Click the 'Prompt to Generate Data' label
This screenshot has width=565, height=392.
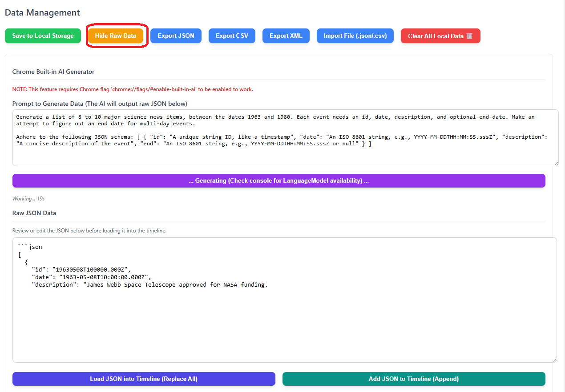click(x=100, y=104)
